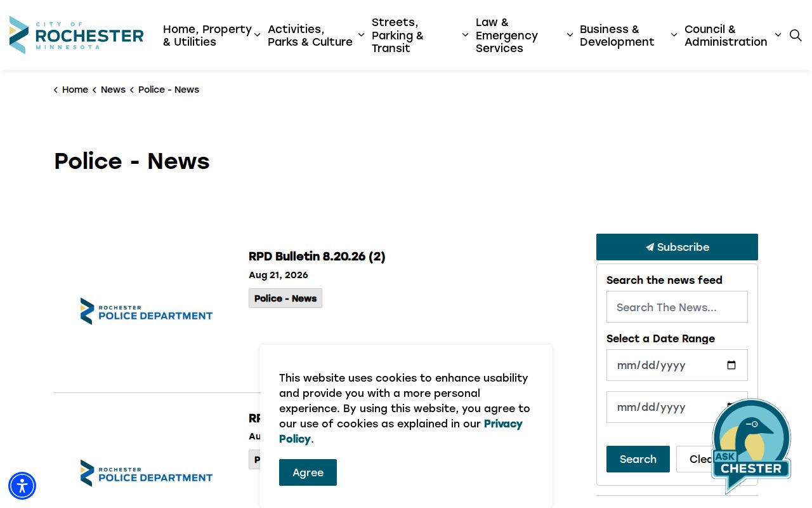Click the lower Rochester Police Department logo
Image resolution: width=812 pixels, height=508 pixels.
[147, 473]
